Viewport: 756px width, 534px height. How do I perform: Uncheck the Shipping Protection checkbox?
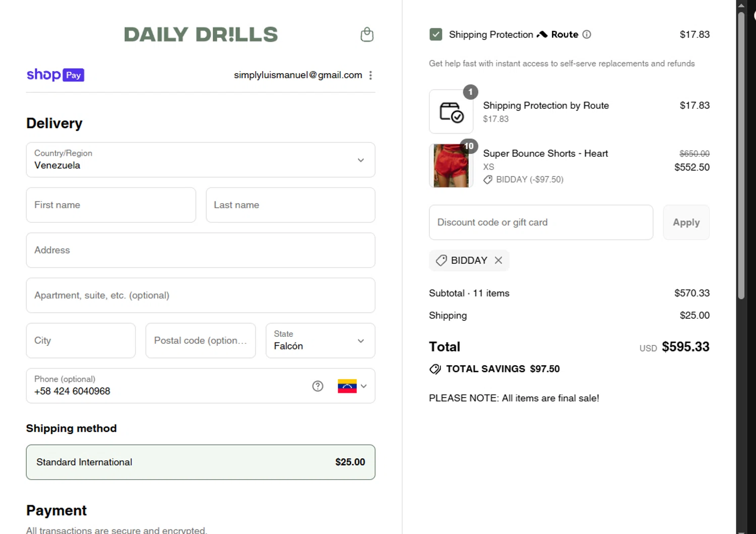[x=436, y=34]
